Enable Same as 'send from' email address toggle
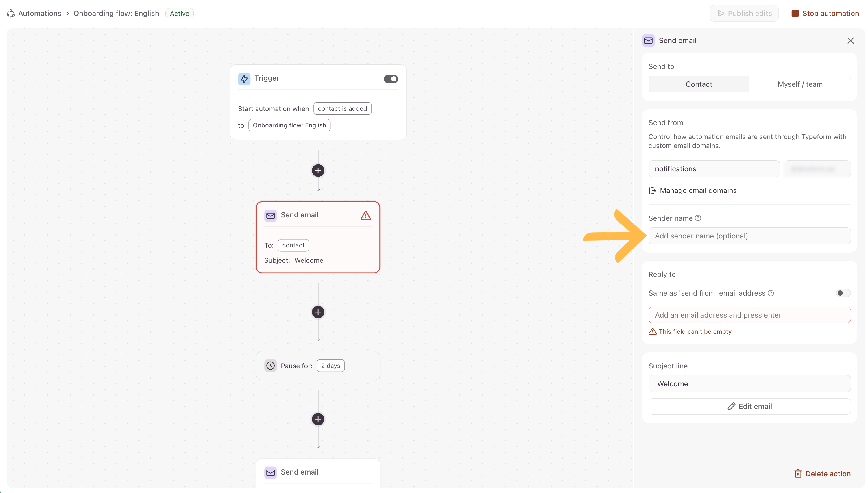The height and width of the screenshot is (493, 868). tap(843, 293)
